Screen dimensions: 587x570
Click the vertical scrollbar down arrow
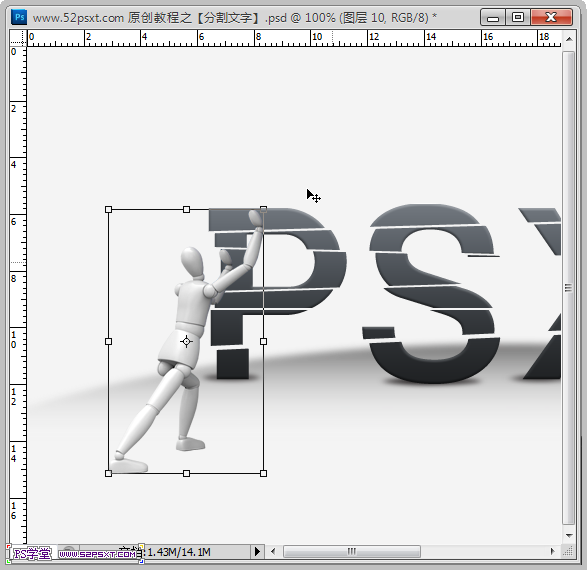569,536
